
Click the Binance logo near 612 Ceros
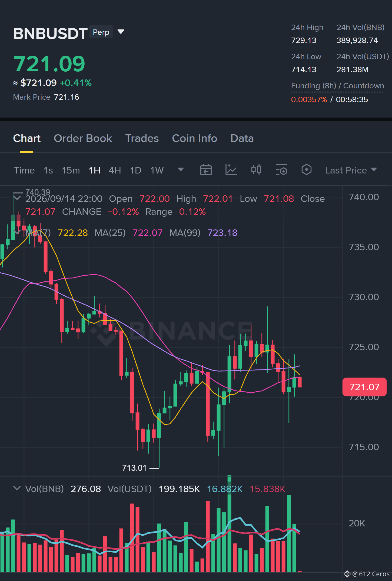tap(347, 574)
